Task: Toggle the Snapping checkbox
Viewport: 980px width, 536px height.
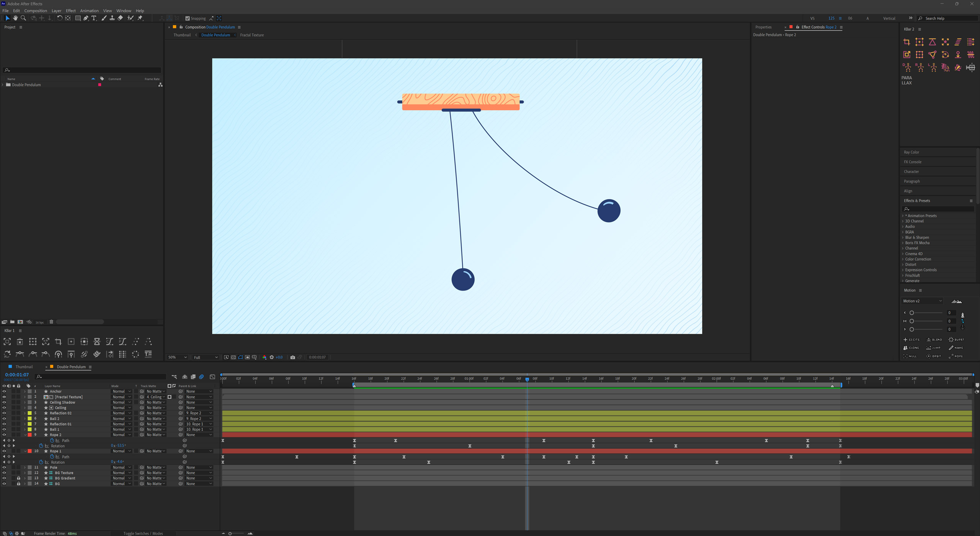Action: click(x=188, y=18)
